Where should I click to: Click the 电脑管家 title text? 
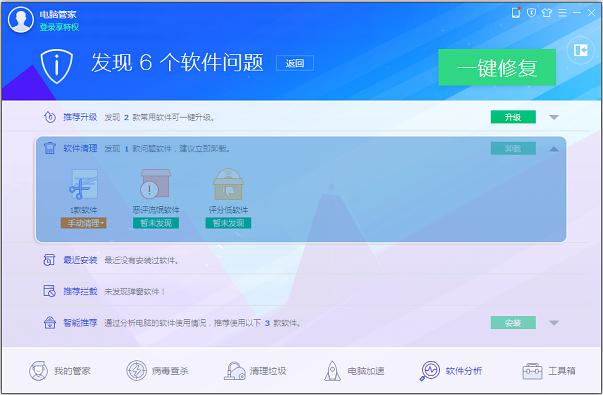(x=58, y=15)
